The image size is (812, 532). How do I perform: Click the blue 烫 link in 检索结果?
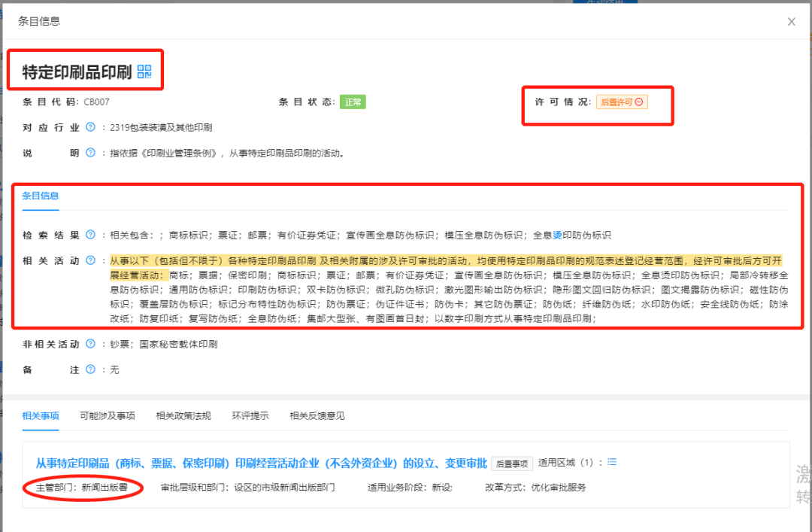point(557,235)
